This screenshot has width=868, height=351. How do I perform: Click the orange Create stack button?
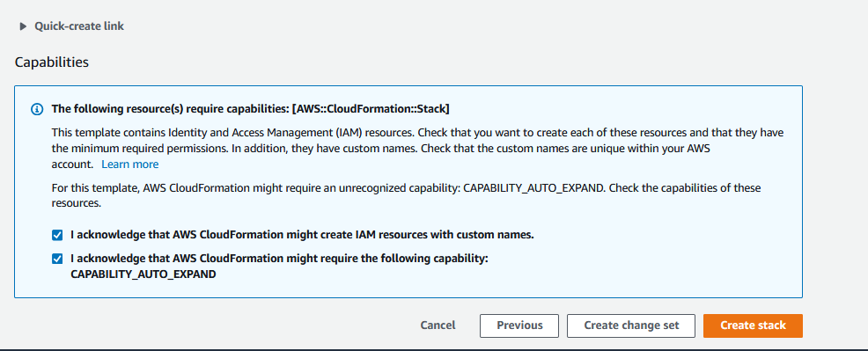(753, 325)
